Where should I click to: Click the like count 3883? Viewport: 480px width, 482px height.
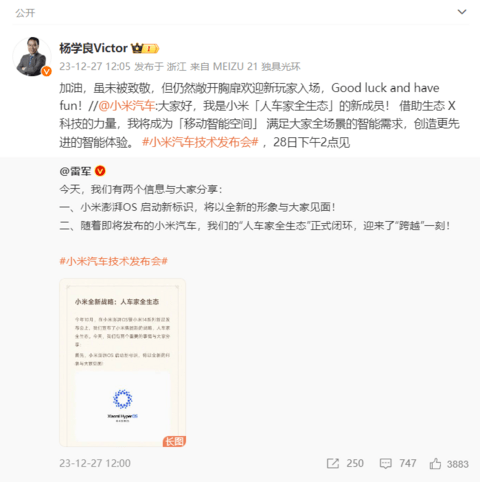pos(458,464)
